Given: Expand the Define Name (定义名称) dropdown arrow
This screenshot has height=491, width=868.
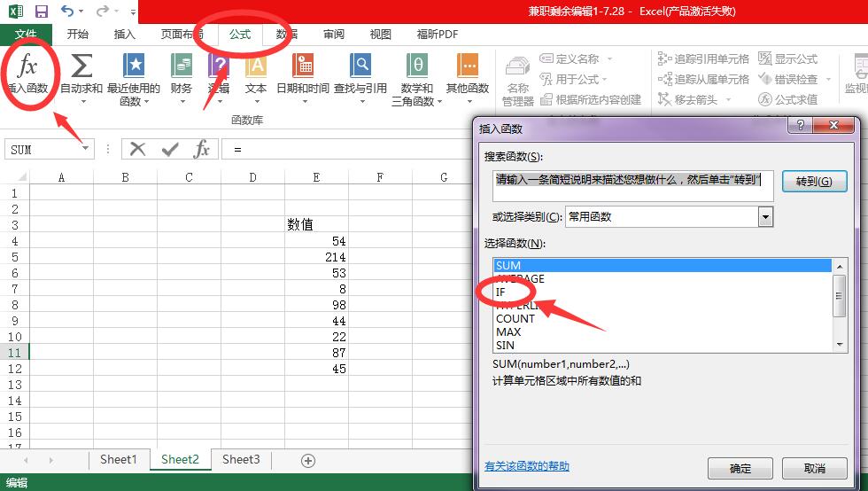Looking at the screenshot, I should point(609,59).
